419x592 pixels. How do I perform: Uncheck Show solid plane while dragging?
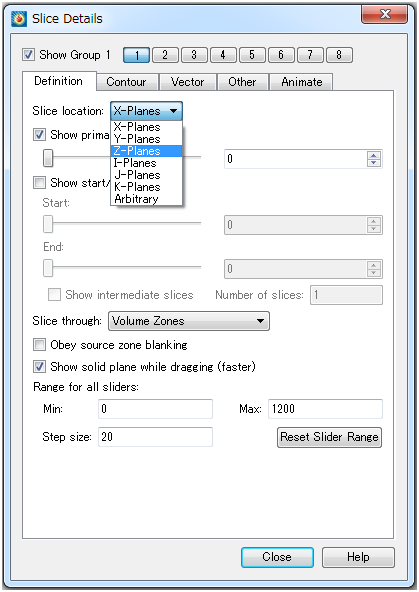pyautogui.click(x=39, y=367)
